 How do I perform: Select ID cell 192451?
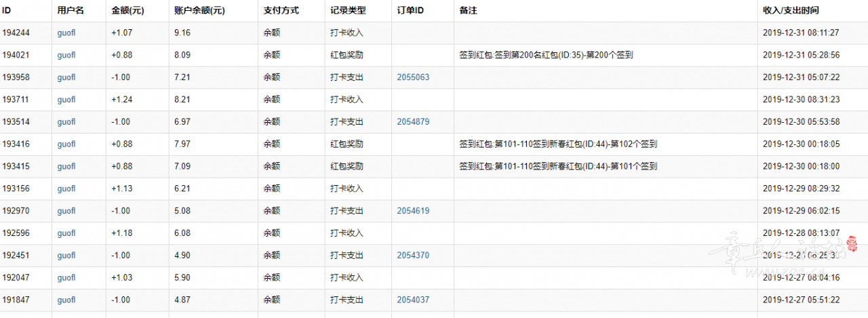click(x=16, y=256)
